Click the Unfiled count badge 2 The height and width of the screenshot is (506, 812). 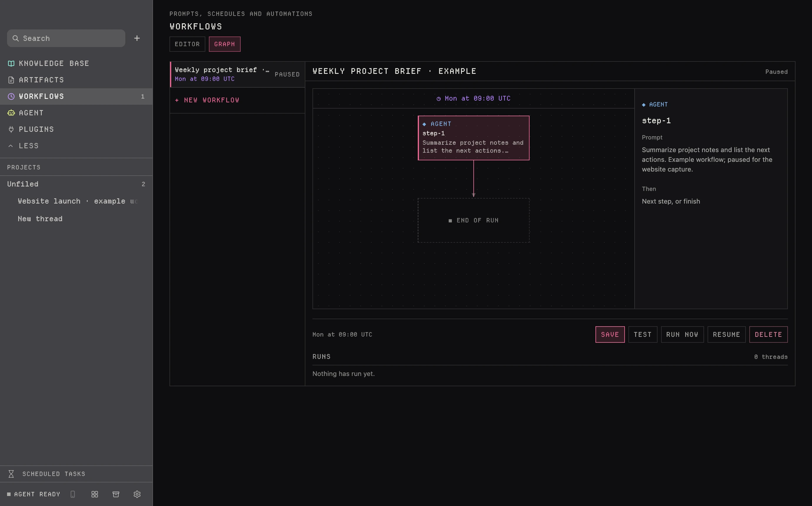click(143, 184)
